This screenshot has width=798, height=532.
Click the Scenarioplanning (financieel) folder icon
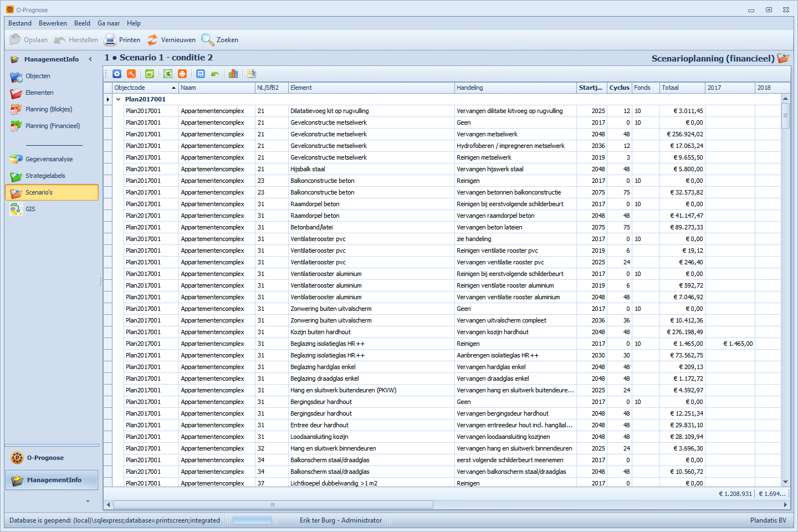coord(783,58)
